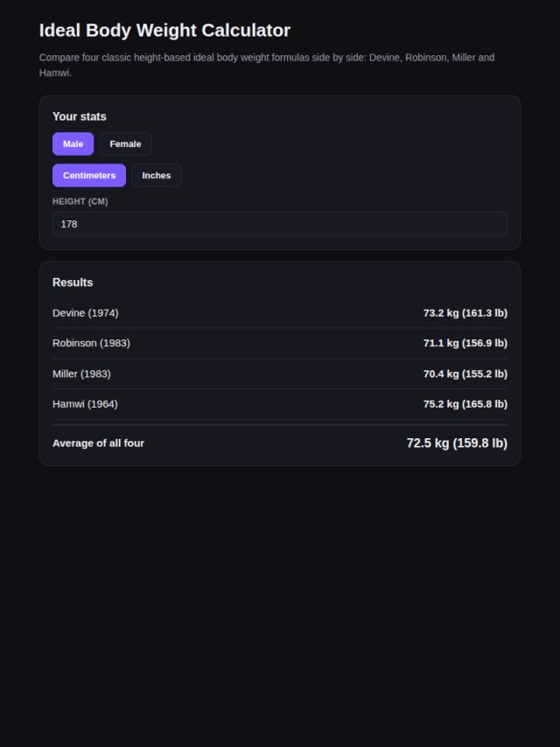Select the Miller (1983) row label
This screenshot has height=747, width=560.
[x=81, y=374]
